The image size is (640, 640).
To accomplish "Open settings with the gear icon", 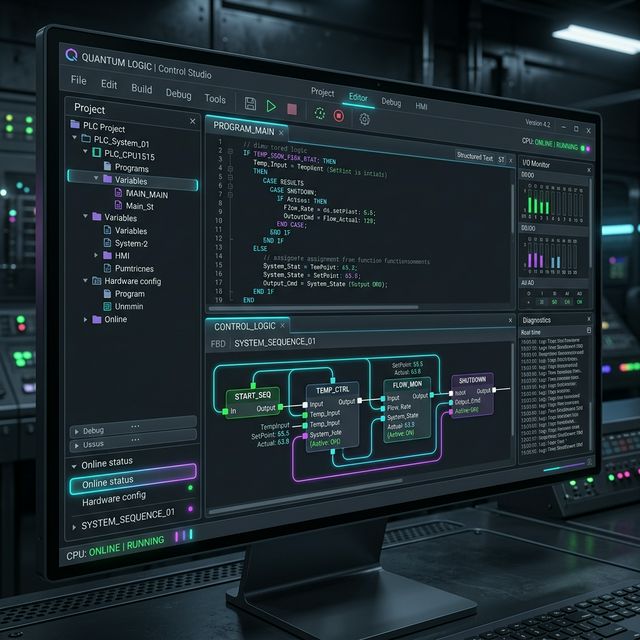I will (x=364, y=119).
